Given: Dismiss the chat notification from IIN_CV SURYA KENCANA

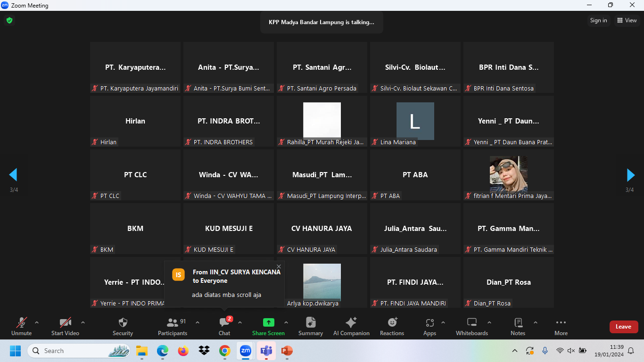Looking at the screenshot, I should [279, 266].
